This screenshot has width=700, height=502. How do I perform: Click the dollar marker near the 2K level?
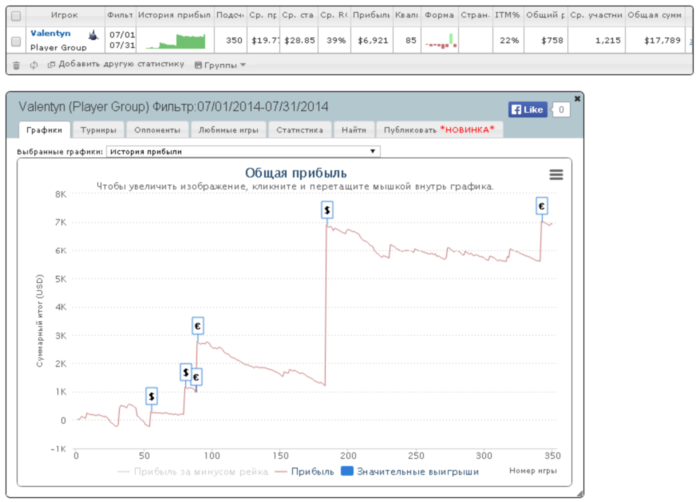pyautogui.click(x=186, y=372)
